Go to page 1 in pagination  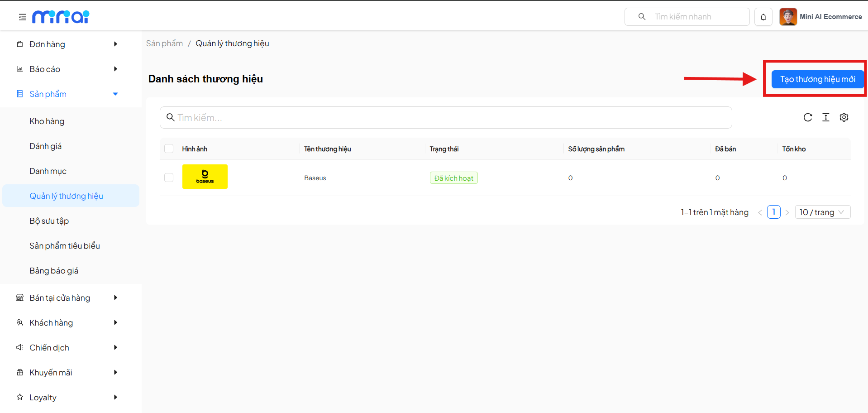(x=773, y=212)
